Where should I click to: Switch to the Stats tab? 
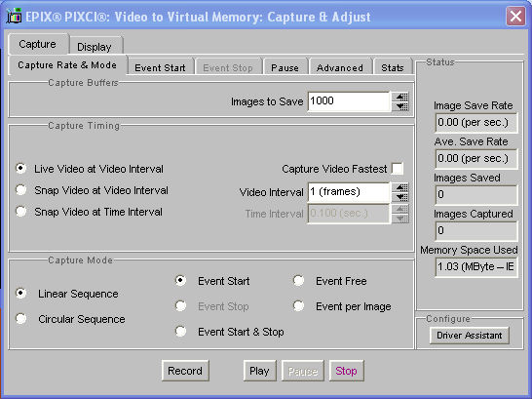coord(393,67)
